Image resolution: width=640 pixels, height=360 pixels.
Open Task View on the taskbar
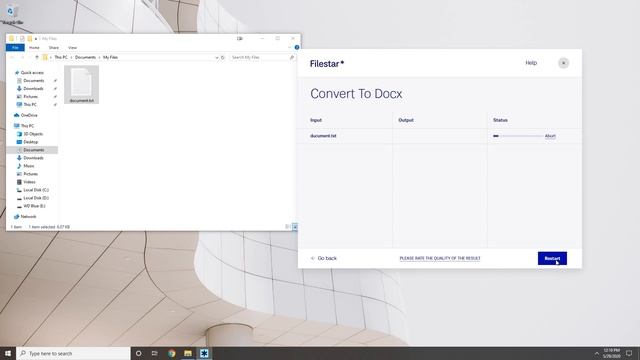[x=155, y=353]
